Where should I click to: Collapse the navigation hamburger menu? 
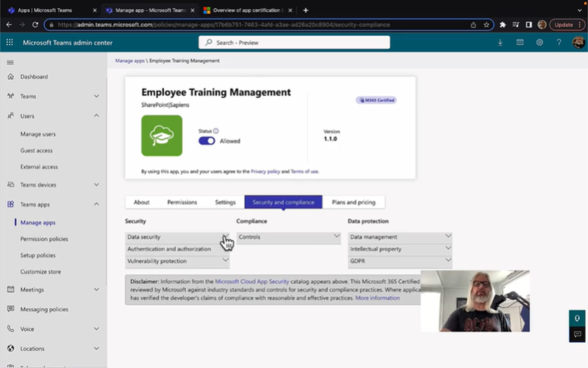click(x=10, y=62)
